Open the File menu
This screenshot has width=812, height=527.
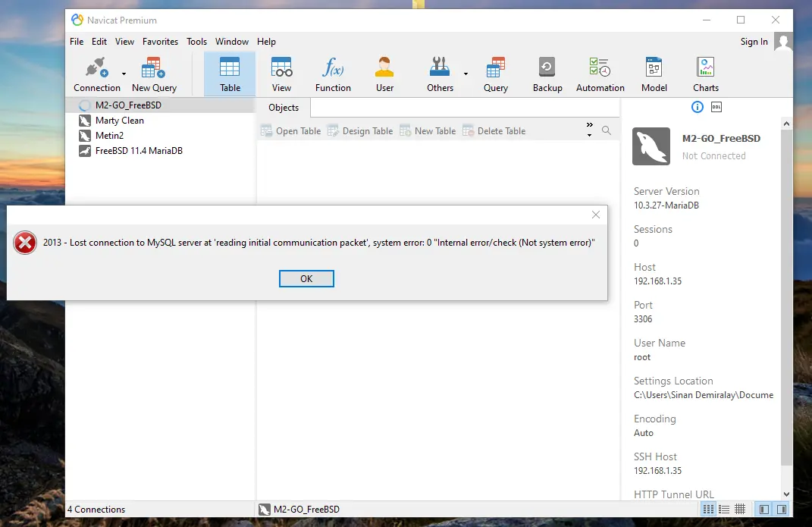pyautogui.click(x=77, y=42)
